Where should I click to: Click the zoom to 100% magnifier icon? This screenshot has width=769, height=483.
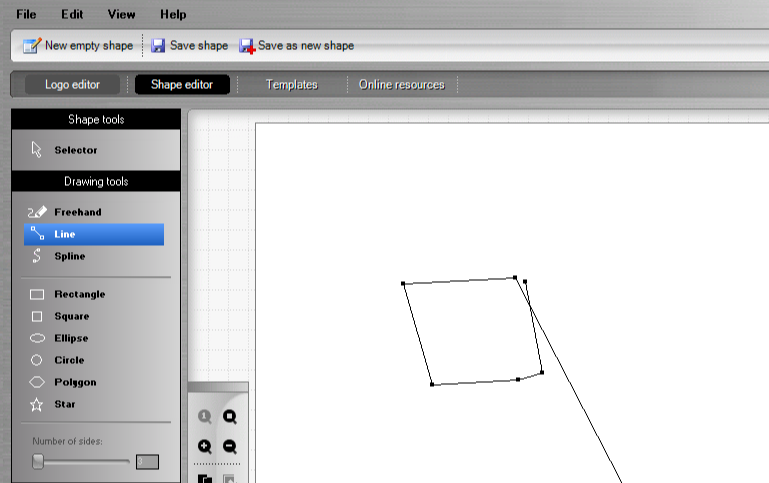pyautogui.click(x=205, y=417)
